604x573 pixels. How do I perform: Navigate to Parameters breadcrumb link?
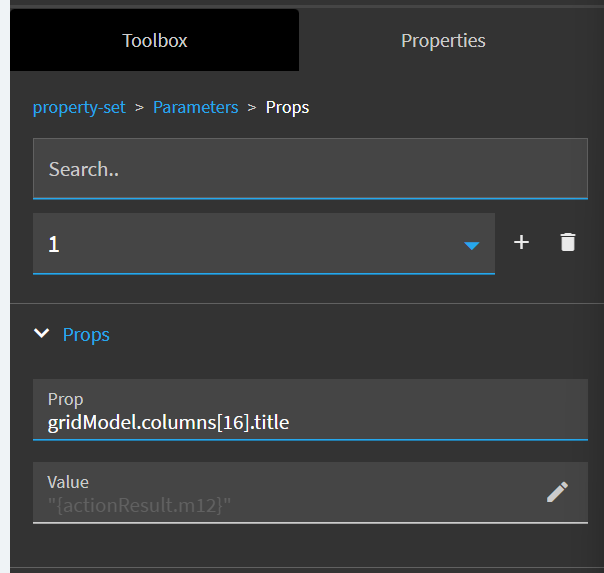tap(195, 107)
